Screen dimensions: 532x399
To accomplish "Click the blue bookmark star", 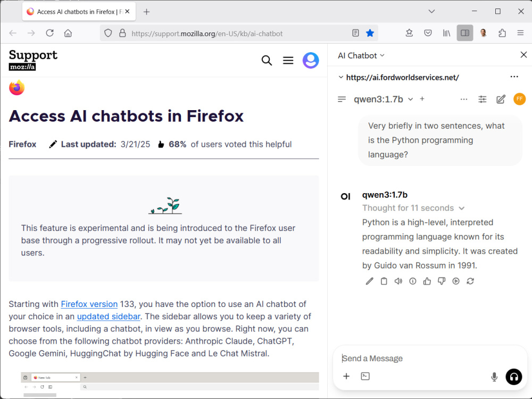I will 370,33.
